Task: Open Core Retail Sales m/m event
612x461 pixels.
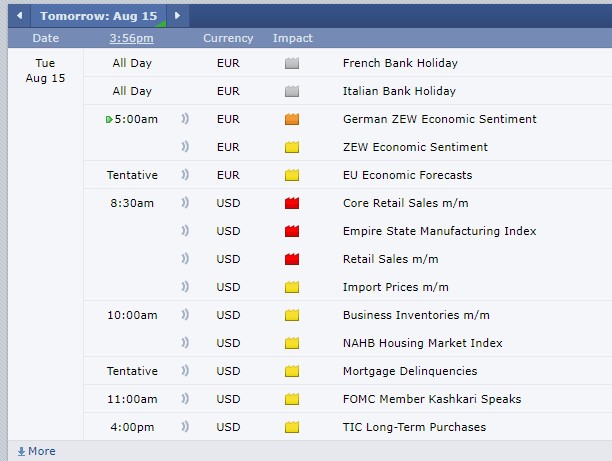Action: point(405,203)
